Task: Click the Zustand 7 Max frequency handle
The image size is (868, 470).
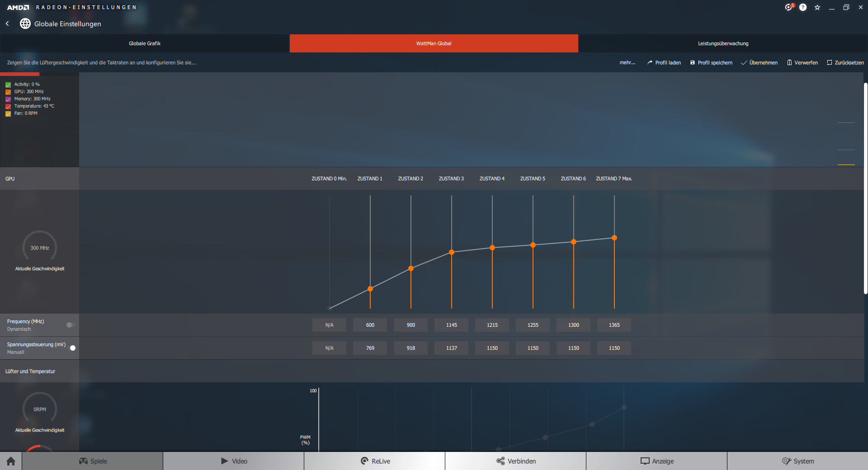Action: point(614,238)
